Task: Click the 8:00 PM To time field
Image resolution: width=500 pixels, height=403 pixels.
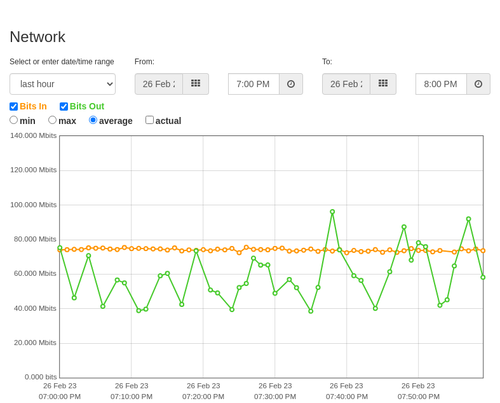Action: click(x=441, y=84)
